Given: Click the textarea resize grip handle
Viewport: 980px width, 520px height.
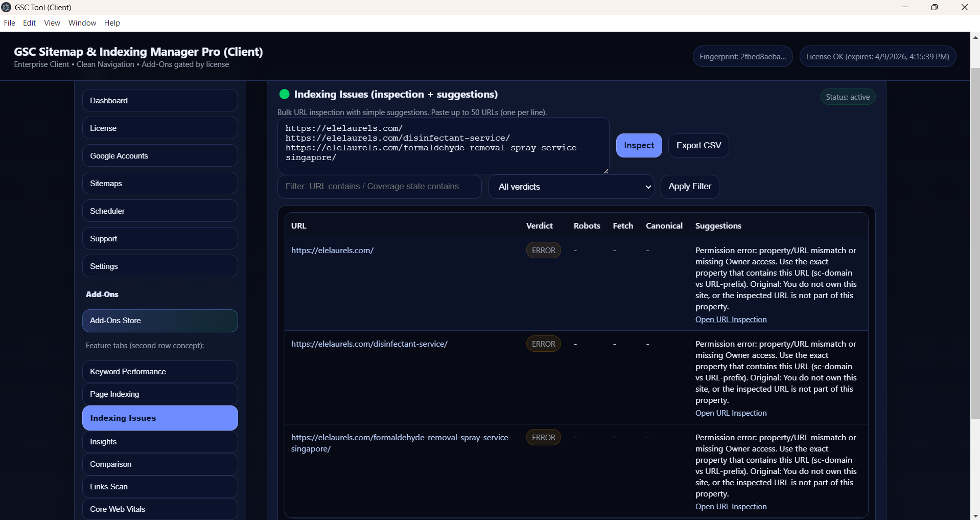Looking at the screenshot, I should click(x=606, y=171).
